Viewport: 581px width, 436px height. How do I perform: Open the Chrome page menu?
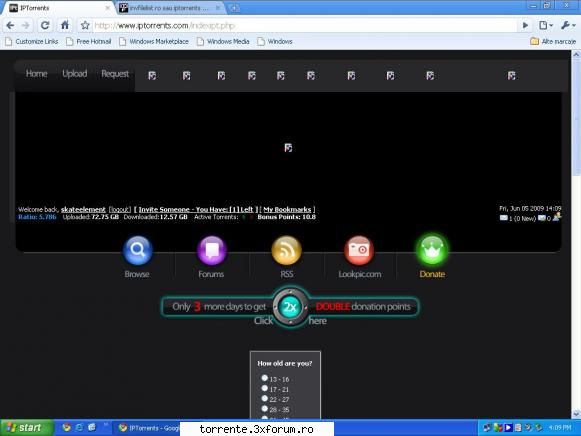point(545,26)
